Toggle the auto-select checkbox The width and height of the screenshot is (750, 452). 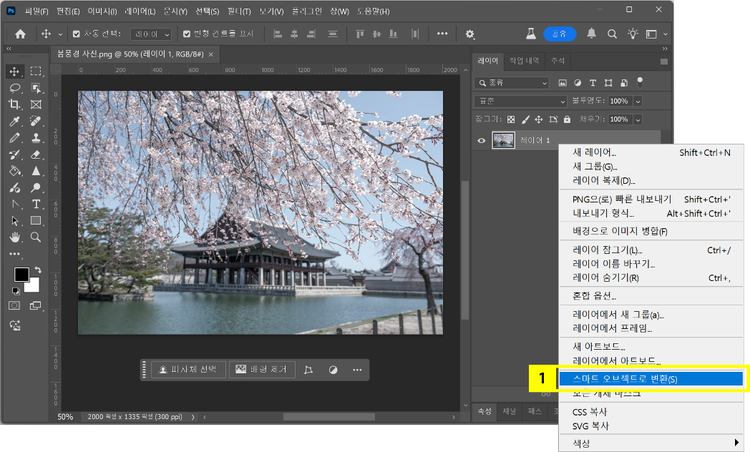point(76,34)
